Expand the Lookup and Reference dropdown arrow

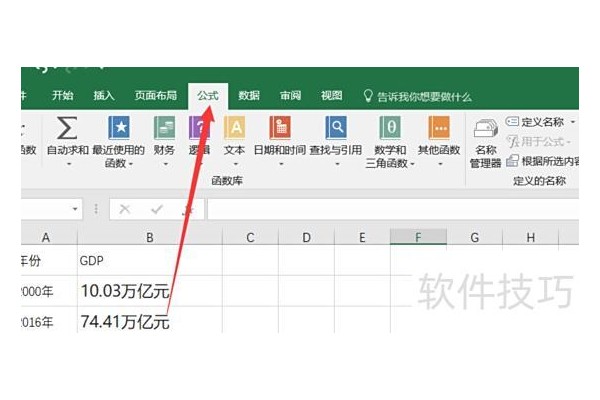(338, 164)
